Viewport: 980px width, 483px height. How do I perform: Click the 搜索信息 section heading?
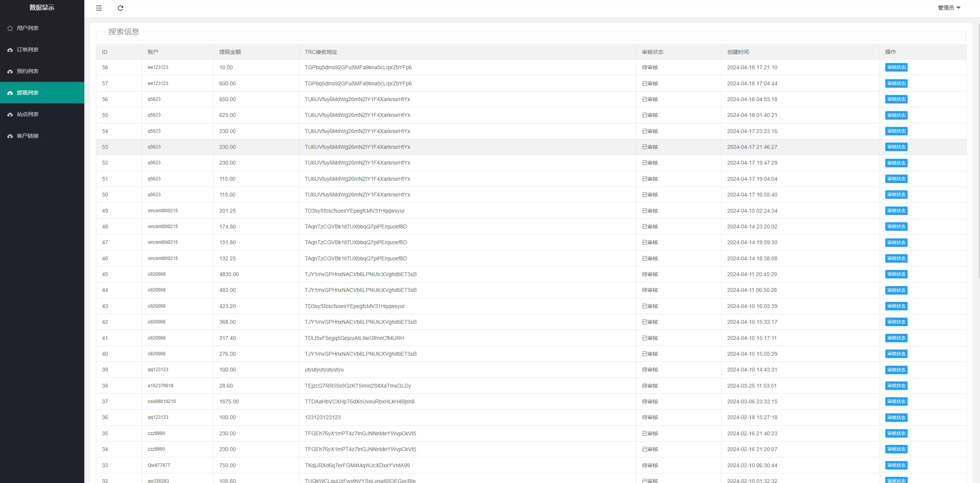124,32
